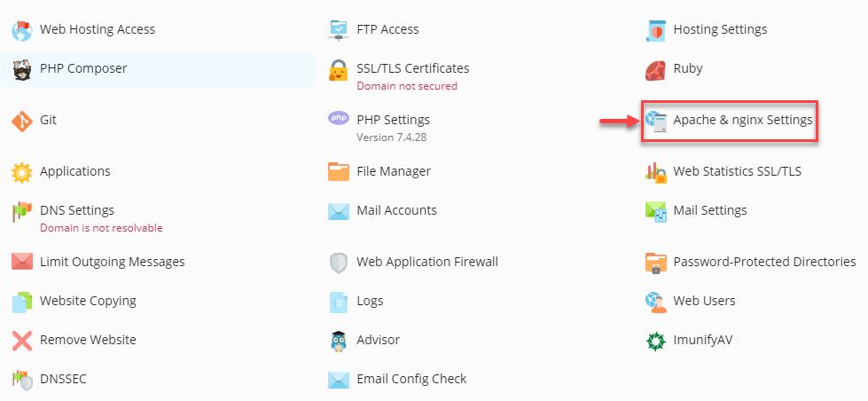Open Mail Accounts

click(396, 211)
